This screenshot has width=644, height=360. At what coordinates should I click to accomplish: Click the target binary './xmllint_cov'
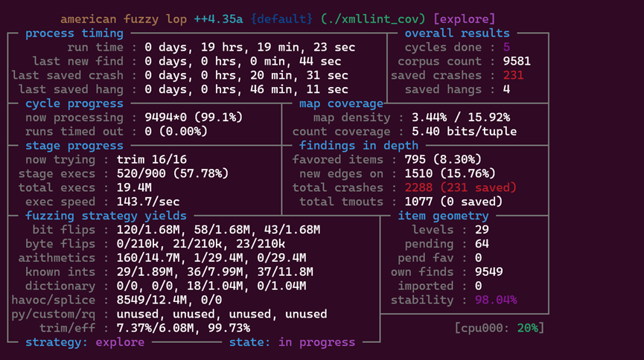tap(373, 19)
